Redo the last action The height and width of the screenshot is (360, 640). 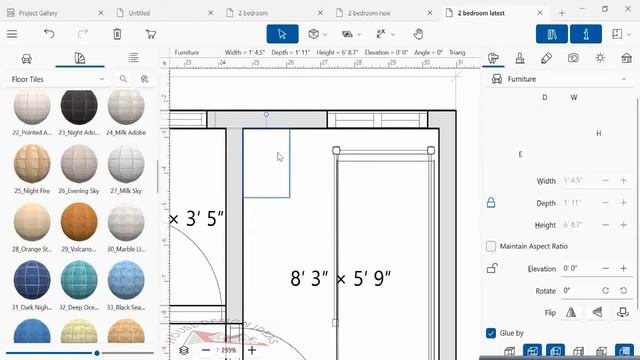[83, 34]
